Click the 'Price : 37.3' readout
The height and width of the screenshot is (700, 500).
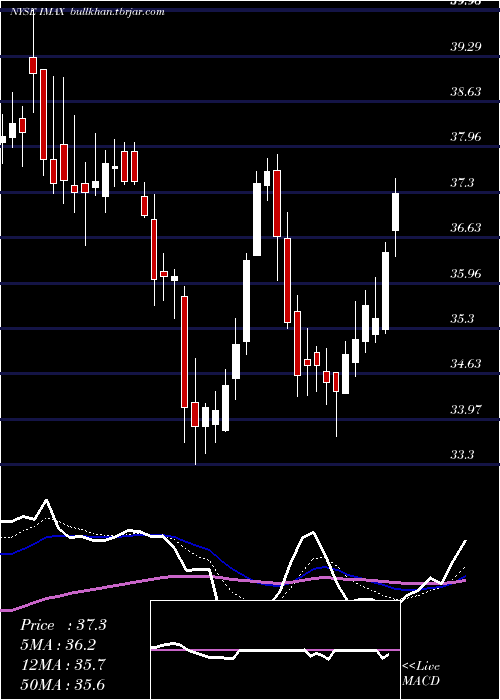tap(63, 625)
